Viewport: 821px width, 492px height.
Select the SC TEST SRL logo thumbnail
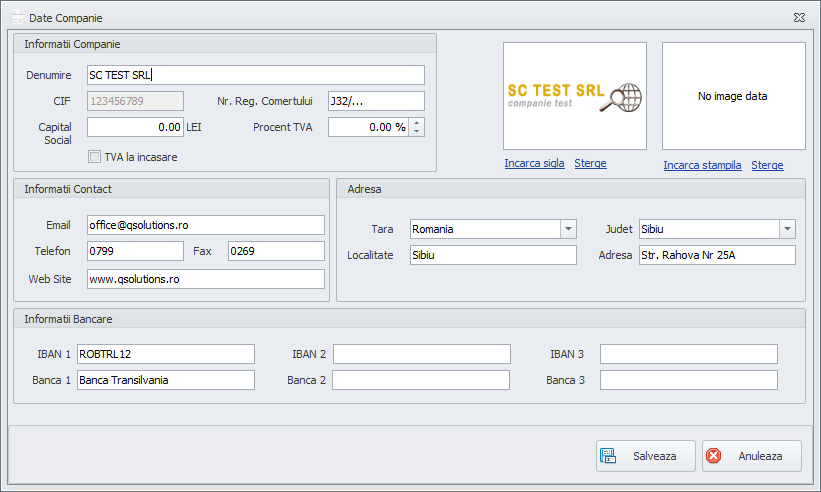click(x=574, y=96)
